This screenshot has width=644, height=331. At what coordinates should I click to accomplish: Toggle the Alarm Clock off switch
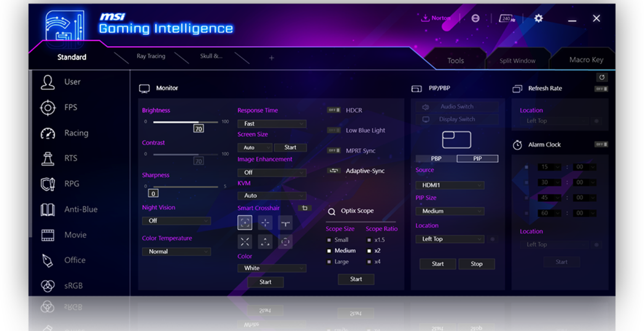(x=601, y=144)
